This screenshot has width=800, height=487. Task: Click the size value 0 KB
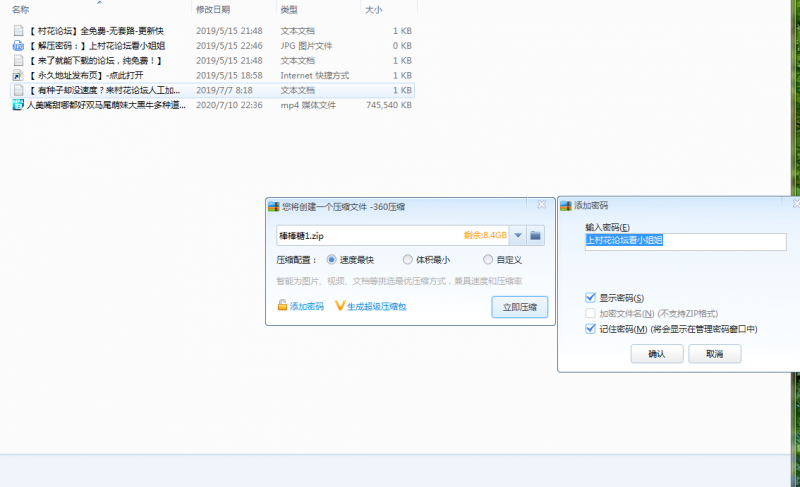pos(402,45)
